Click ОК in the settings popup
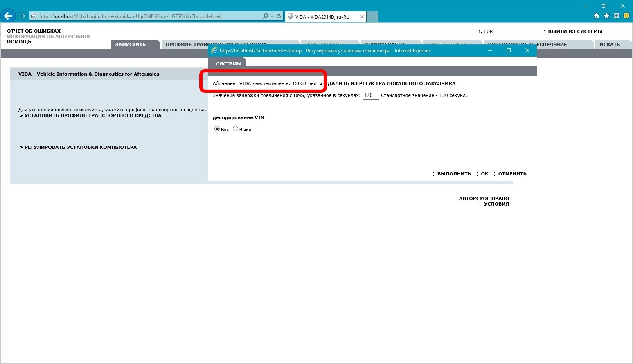 [484, 174]
